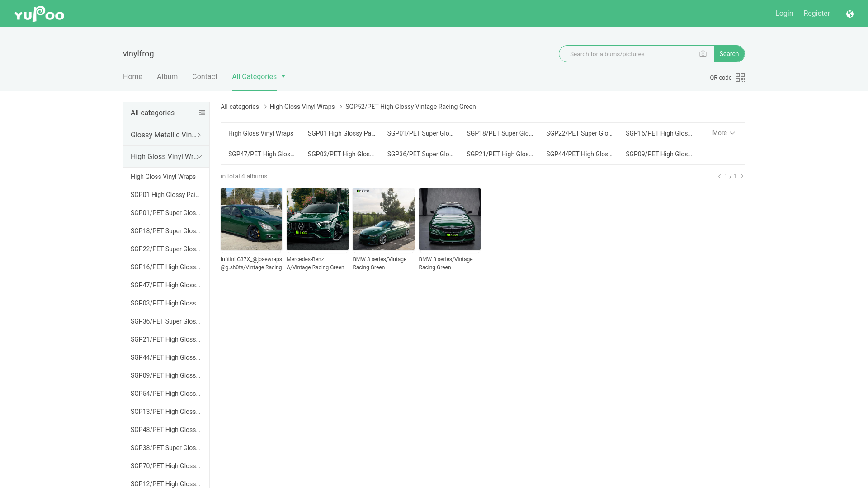Open the Mercedes-Benz A album thumbnail
The image size is (868, 488).
pos(317,219)
